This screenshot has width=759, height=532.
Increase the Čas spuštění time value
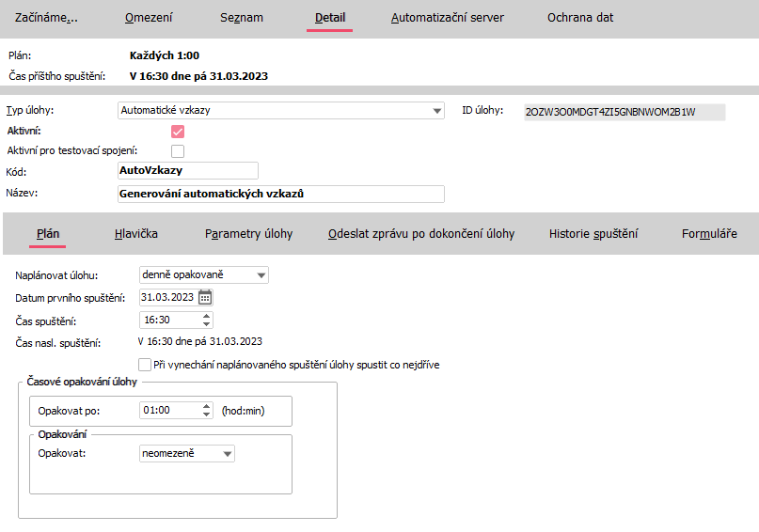point(207,317)
